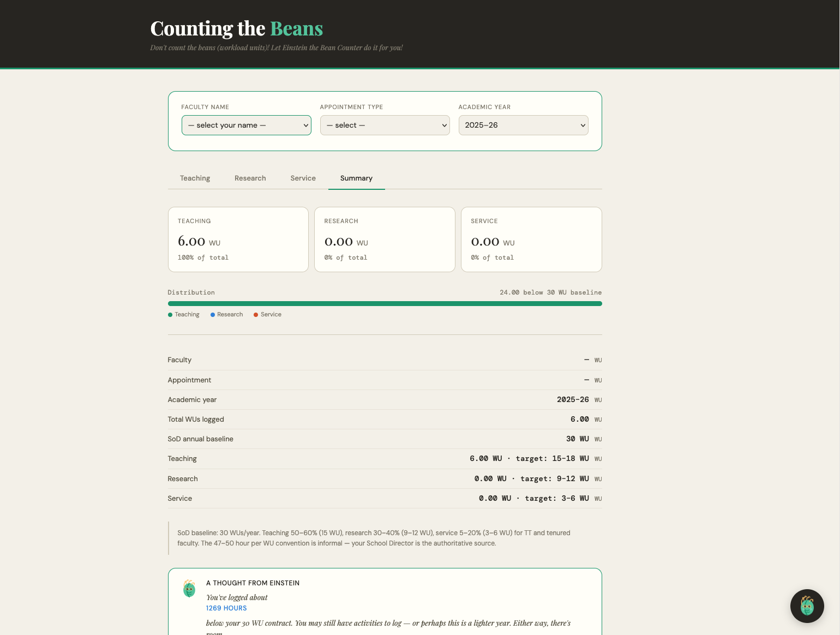Click the 'Distribution' label
This screenshot has height=635, width=840.
191,292
